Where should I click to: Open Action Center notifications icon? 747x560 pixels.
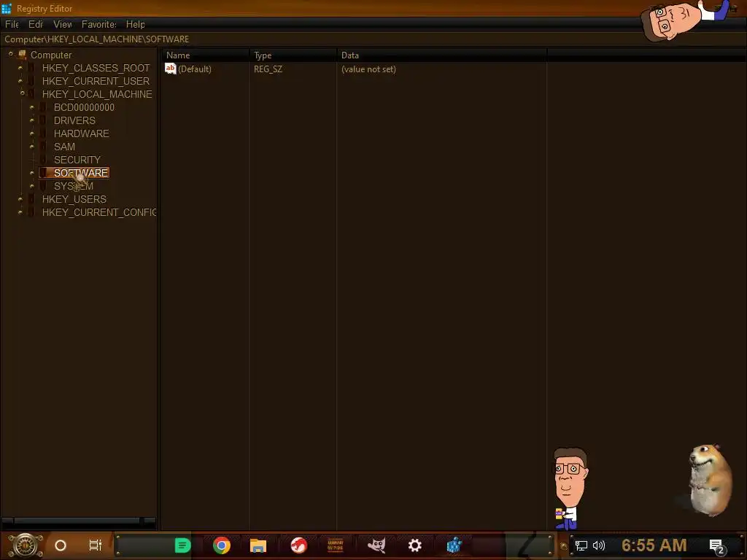click(716, 546)
